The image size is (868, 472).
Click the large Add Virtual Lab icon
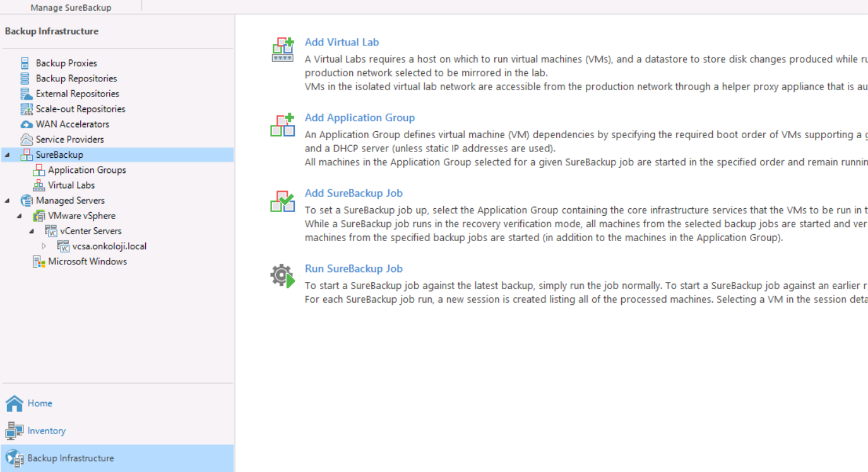(x=283, y=49)
